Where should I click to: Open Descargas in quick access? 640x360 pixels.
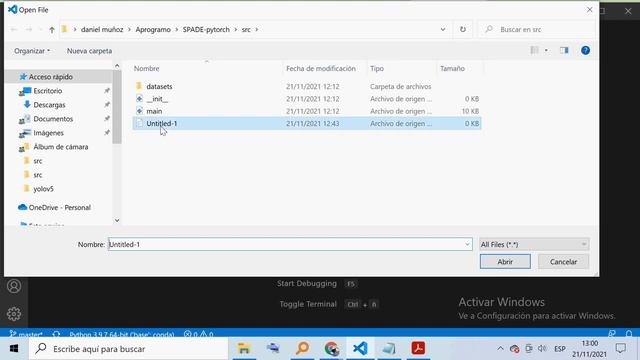tap(49, 105)
